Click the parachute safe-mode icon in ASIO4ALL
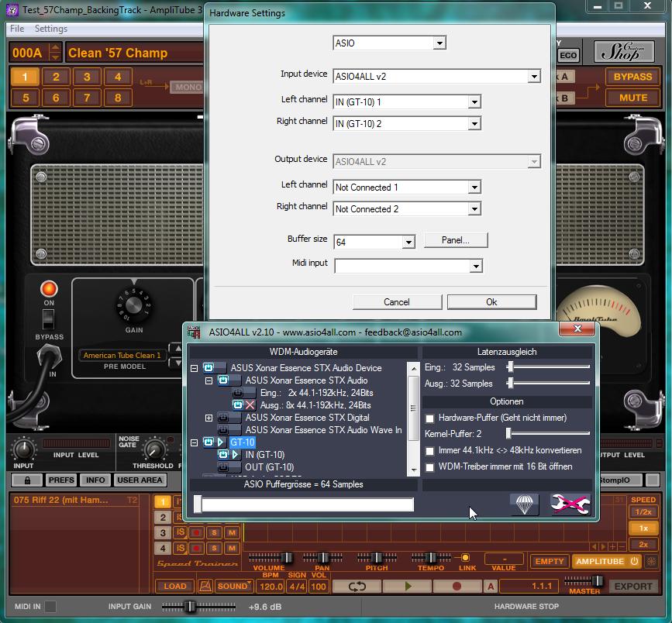This screenshot has height=623, width=672. point(524,504)
